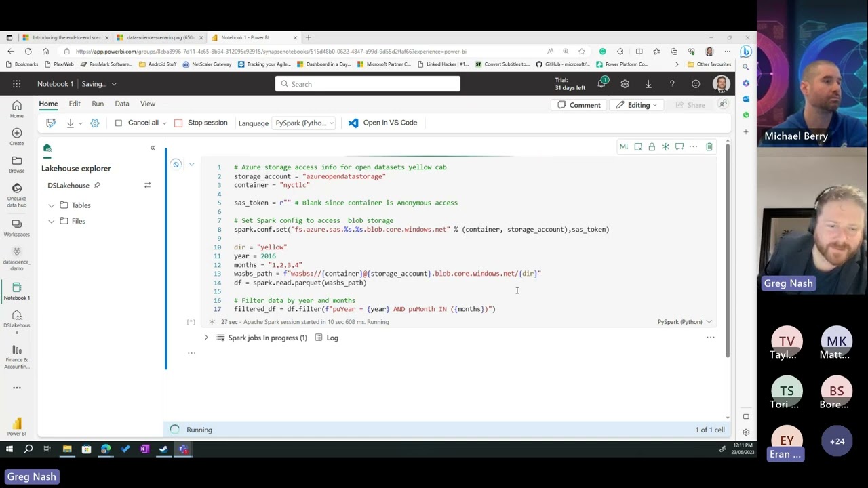868x488 pixels.
Task: Go to Home in left navigation
Action: (16, 108)
